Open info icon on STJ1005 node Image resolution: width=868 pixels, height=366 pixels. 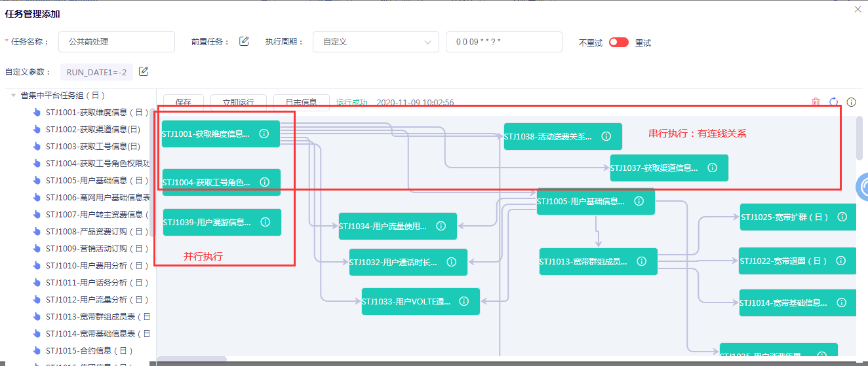click(639, 201)
